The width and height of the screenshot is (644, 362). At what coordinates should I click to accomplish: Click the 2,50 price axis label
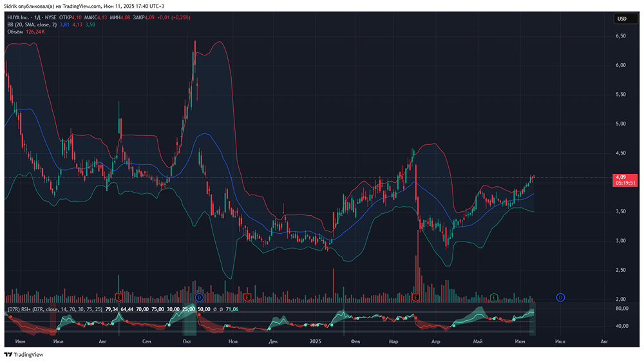[x=621, y=270]
